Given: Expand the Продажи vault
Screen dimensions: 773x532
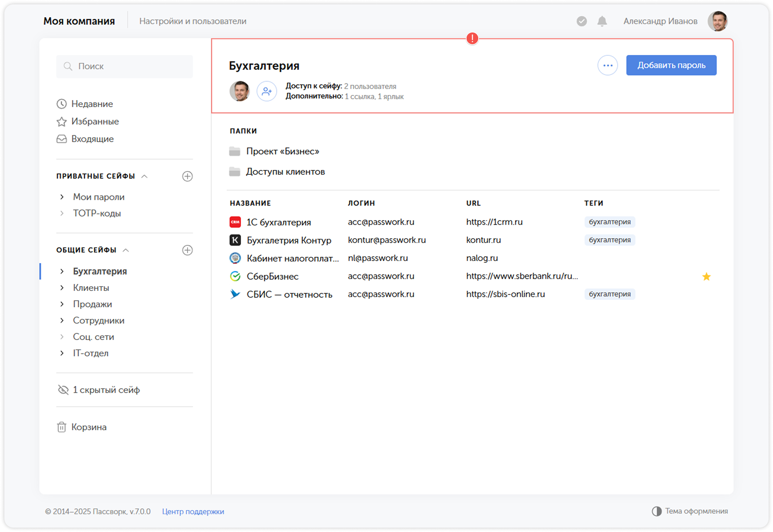Looking at the screenshot, I should (62, 304).
